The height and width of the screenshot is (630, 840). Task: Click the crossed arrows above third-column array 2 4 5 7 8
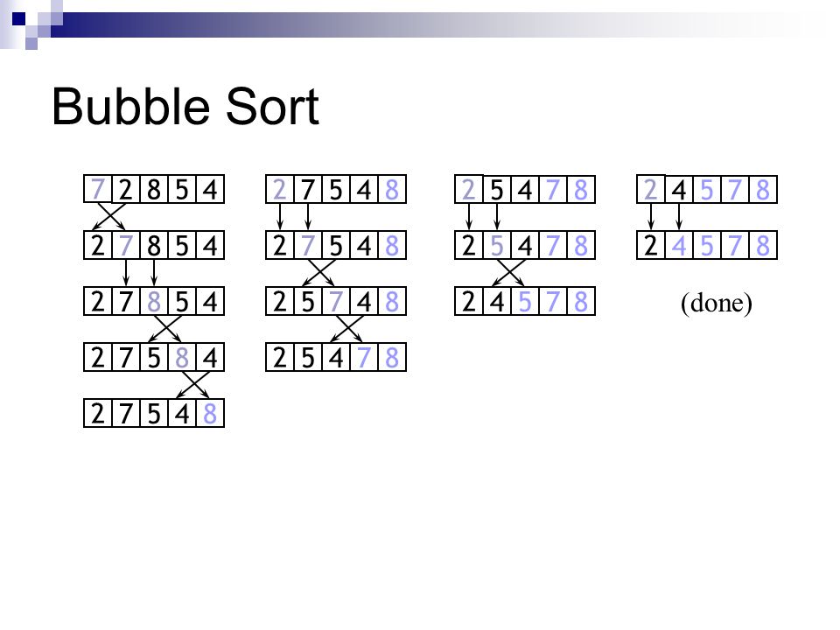tap(508, 272)
